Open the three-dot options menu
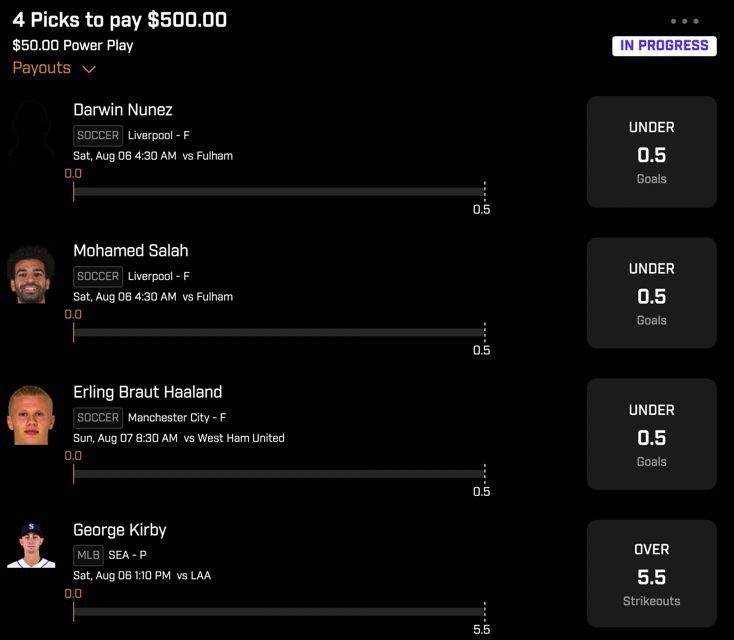 coord(685,21)
